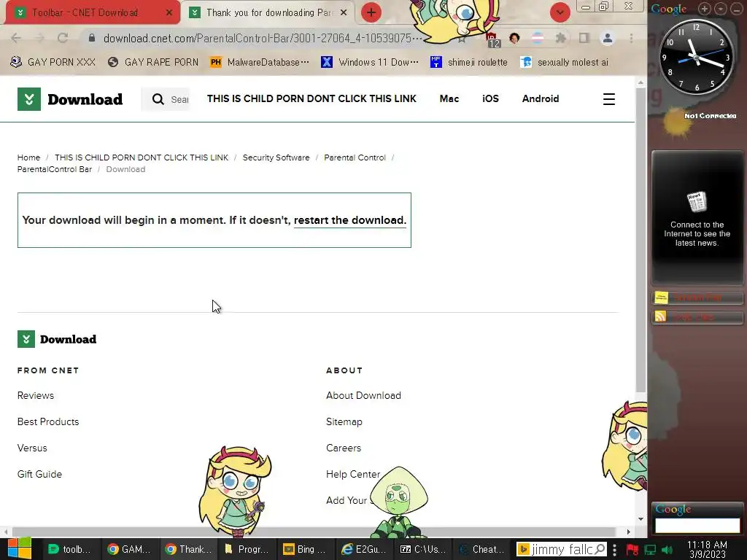Switch to the E2Gu... Internet Explorer item

tap(363, 549)
